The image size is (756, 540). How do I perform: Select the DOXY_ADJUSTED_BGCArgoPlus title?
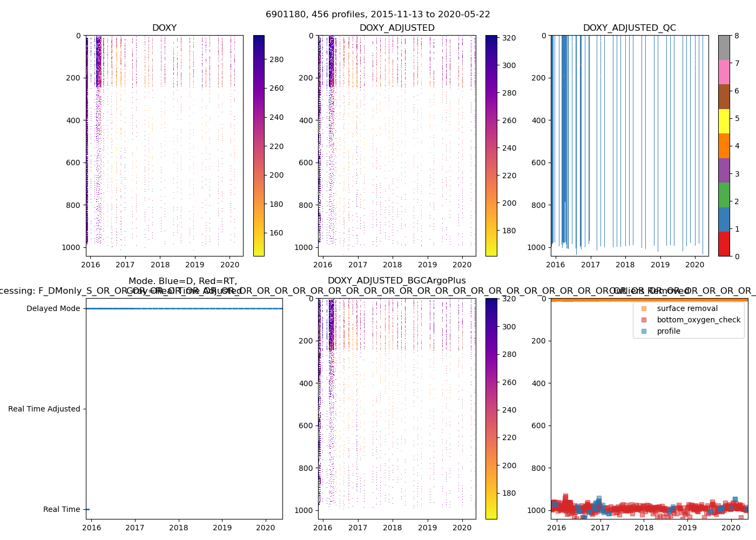pyautogui.click(x=396, y=281)
